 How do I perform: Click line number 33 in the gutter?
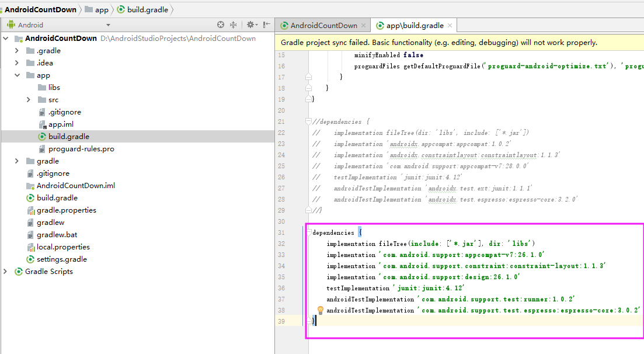pyautogui.click(x=281, y=255)
